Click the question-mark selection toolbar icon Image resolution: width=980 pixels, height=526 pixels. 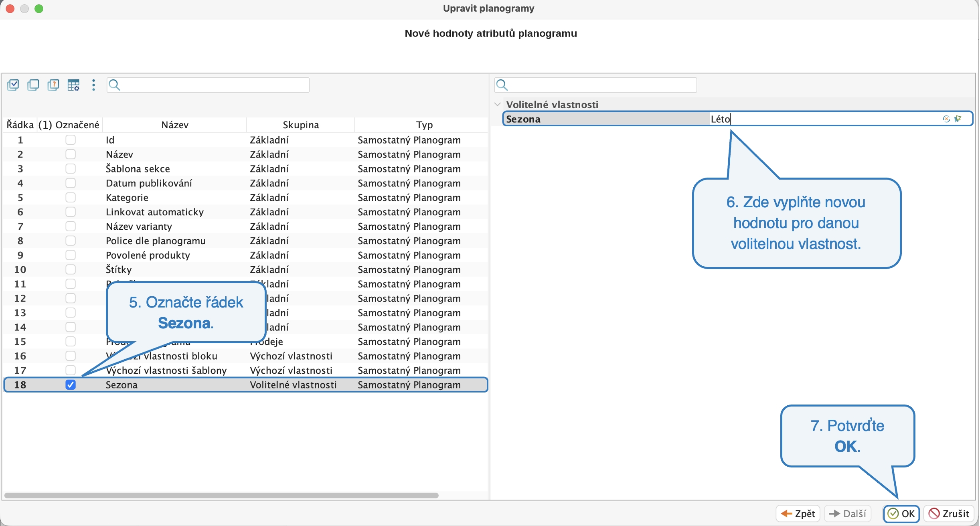tap(53, 85)
